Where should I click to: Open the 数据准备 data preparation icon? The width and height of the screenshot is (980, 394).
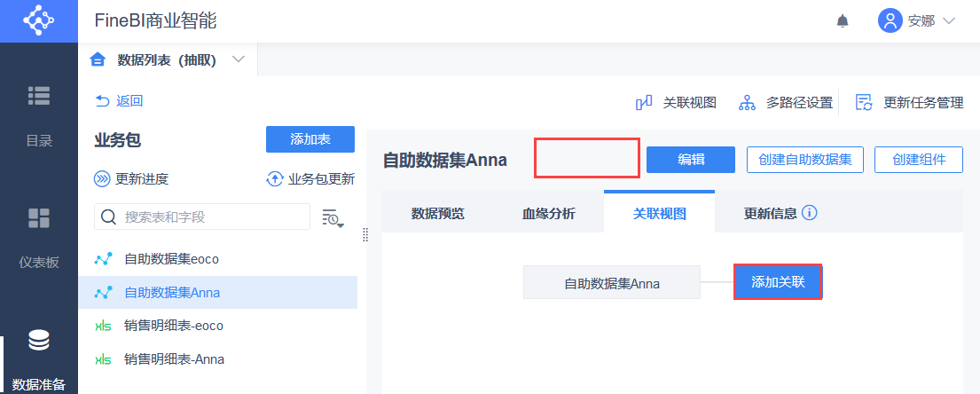click(38, 341)
